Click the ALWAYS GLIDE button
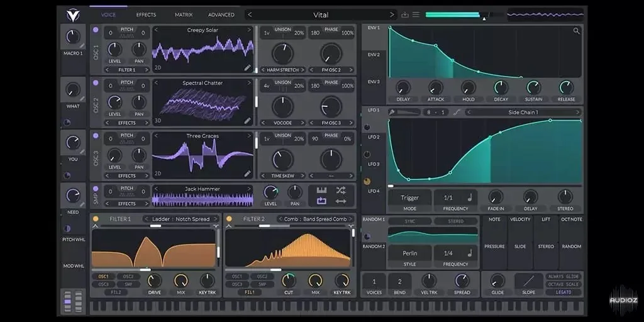 [x=563, y=277]
